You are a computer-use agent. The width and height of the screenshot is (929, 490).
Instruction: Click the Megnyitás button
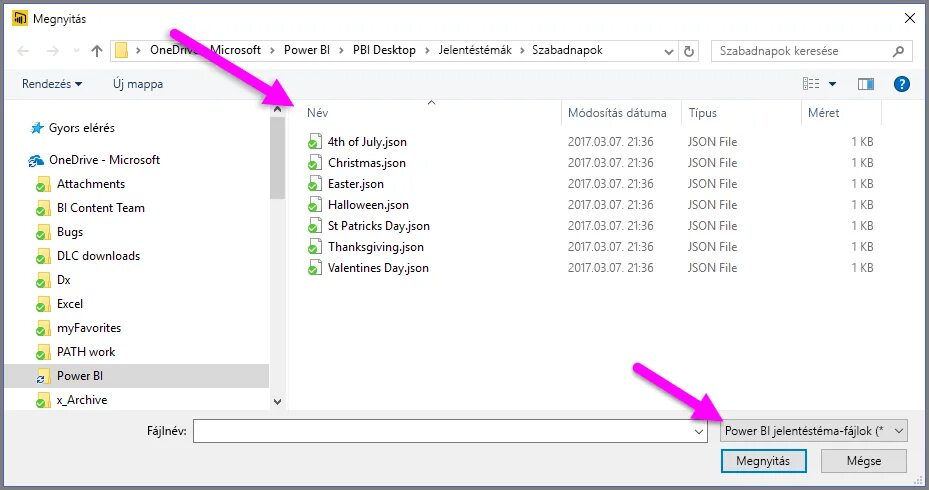763,461
